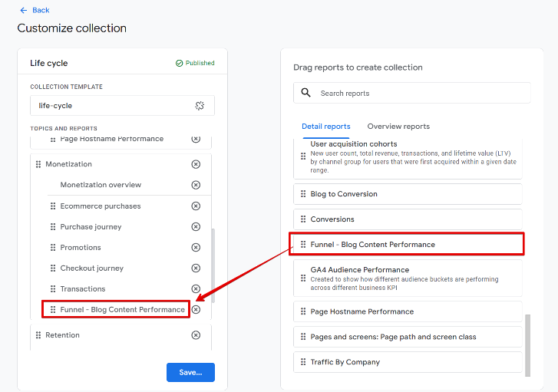Click drag handle for Traffic By Company
This screenshot has height=392, width=558.
303,362
